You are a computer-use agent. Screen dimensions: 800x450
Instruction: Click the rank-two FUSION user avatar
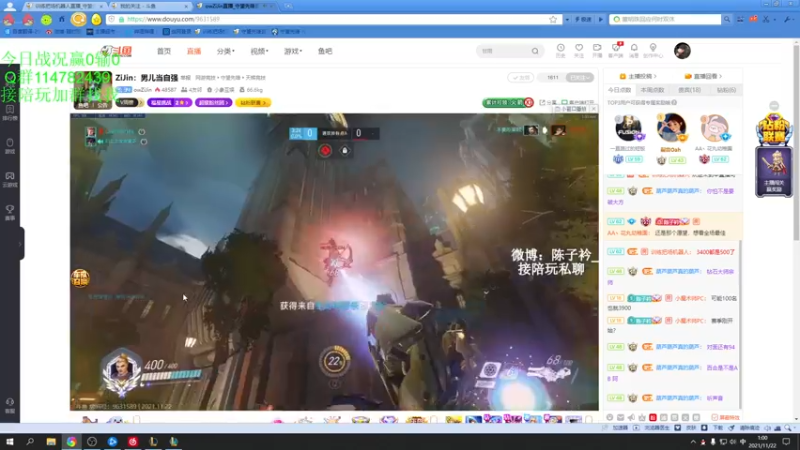pyautogui.click(x=628, y=129)
